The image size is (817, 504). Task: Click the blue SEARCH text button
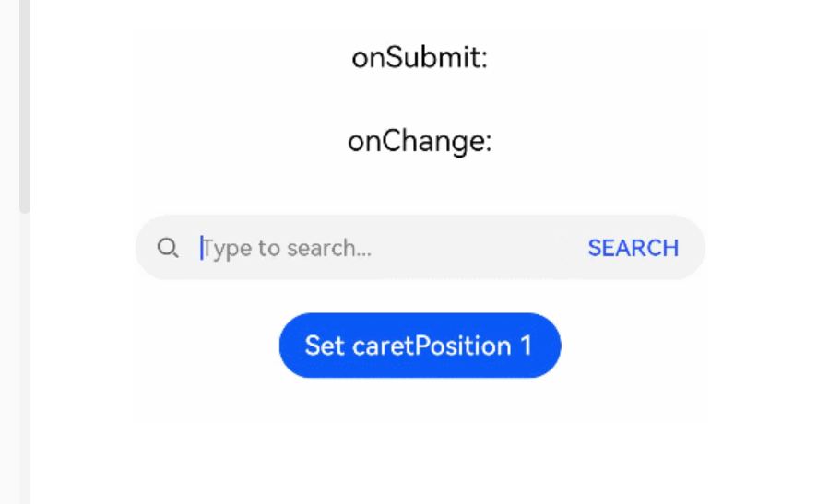pos(633,248)
